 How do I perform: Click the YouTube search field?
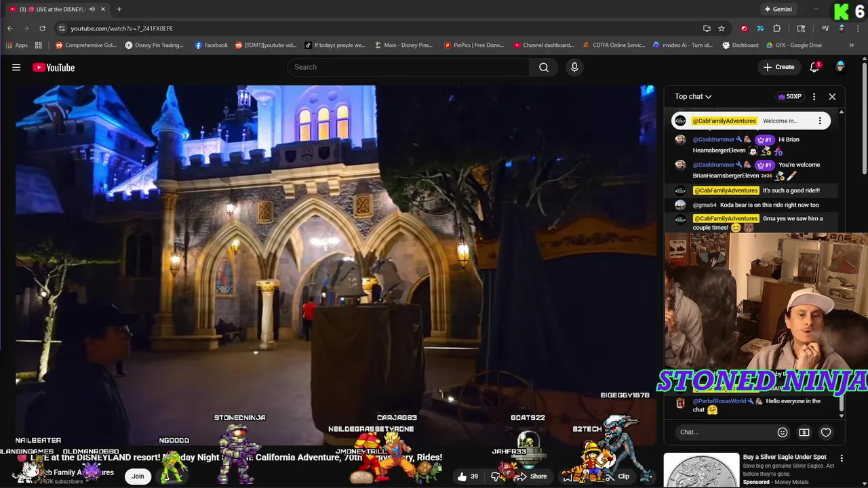(x=408, y=67)
